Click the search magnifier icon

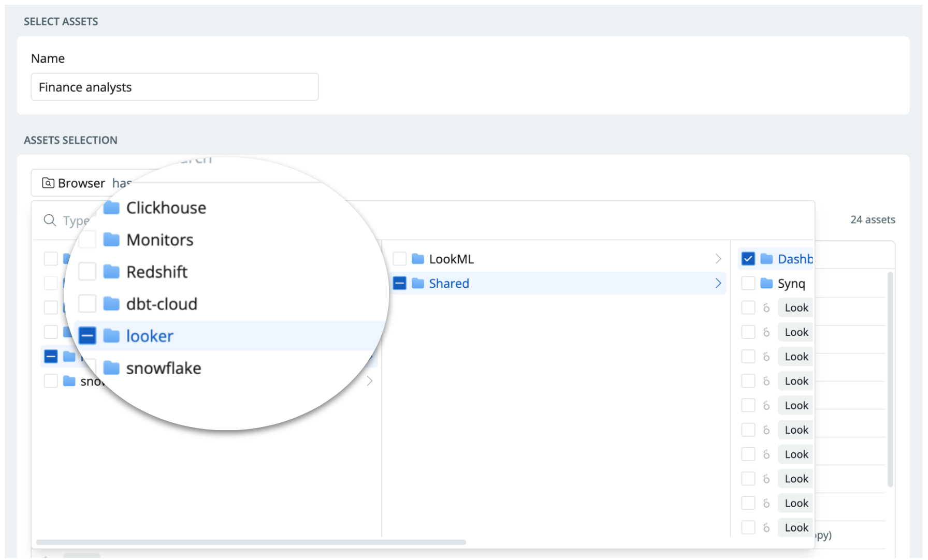coord(50,220)
